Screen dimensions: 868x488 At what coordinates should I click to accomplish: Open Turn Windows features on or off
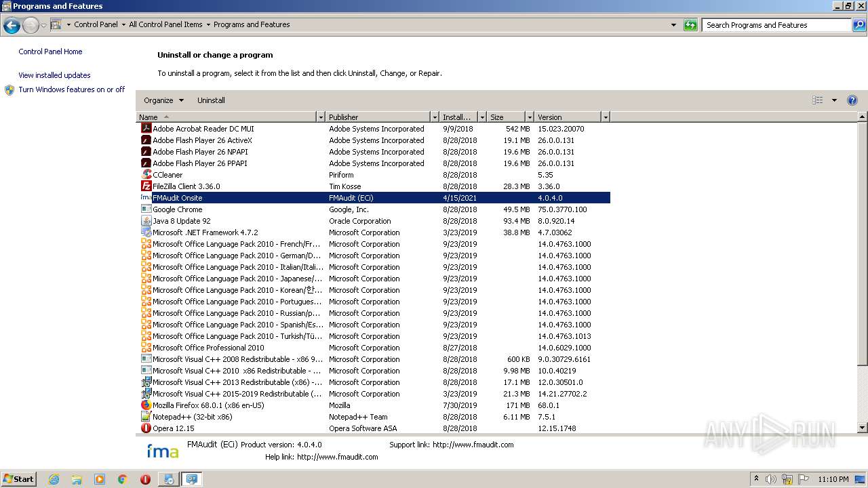pyautogui.click(x=71, y=89)
